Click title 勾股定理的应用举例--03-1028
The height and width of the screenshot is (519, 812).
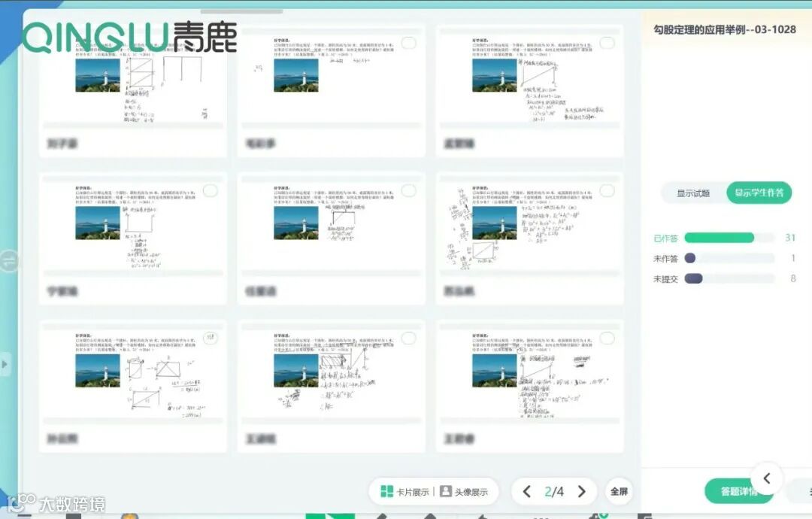click(x=725, y=29)
